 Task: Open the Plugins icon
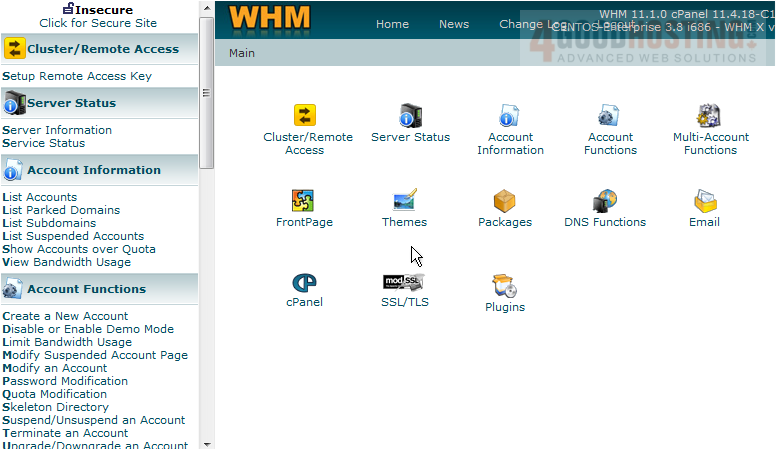[x=504, y=287]
